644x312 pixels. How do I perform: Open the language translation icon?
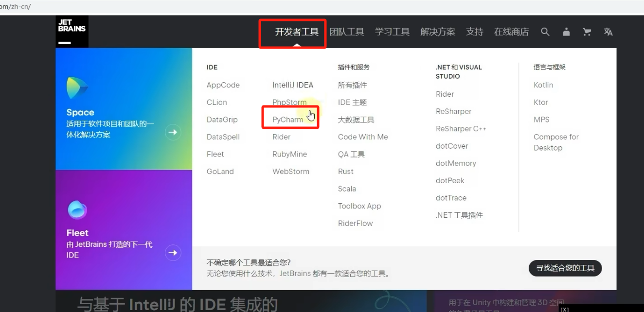pos(608,32)
